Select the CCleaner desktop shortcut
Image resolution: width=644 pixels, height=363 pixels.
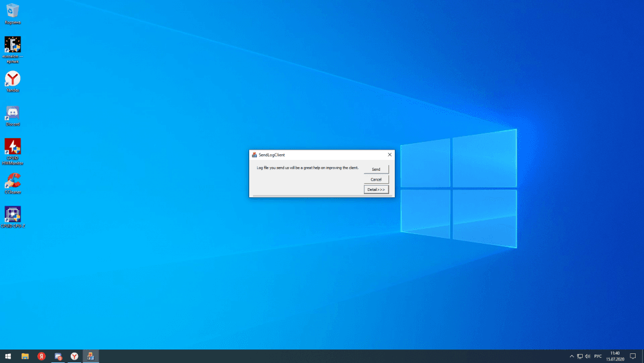(13, 181)
